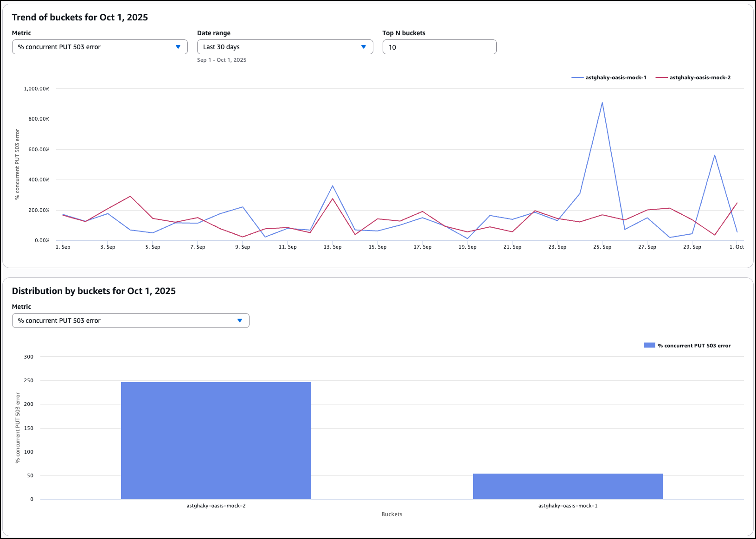
Task: Click the astghaky-oasis-mock-2 bar
Action: pos(216,440)
